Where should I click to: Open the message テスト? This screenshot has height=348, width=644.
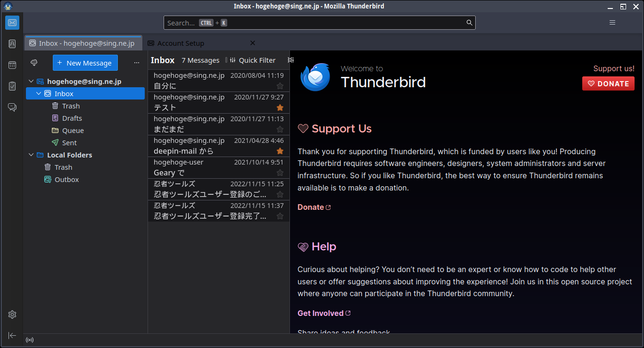tap(219, 103)
